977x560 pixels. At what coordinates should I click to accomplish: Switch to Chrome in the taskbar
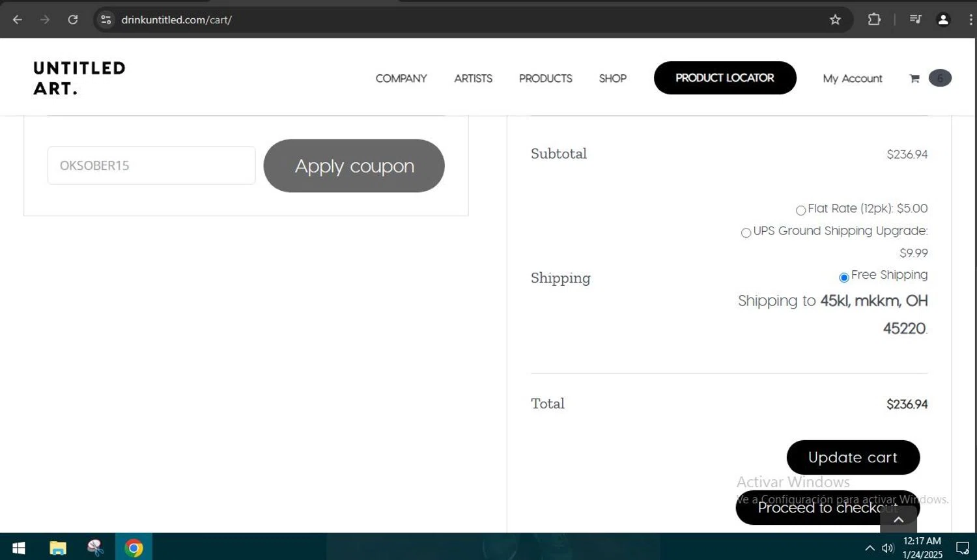tap(134, 548)
